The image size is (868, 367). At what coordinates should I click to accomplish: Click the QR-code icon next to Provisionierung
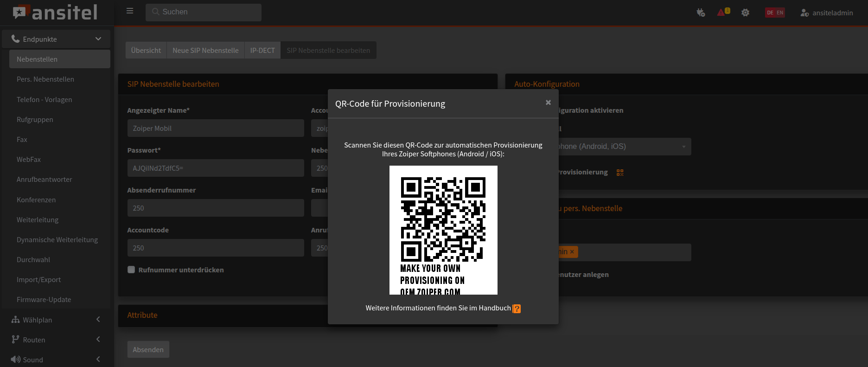click(620, 173)
